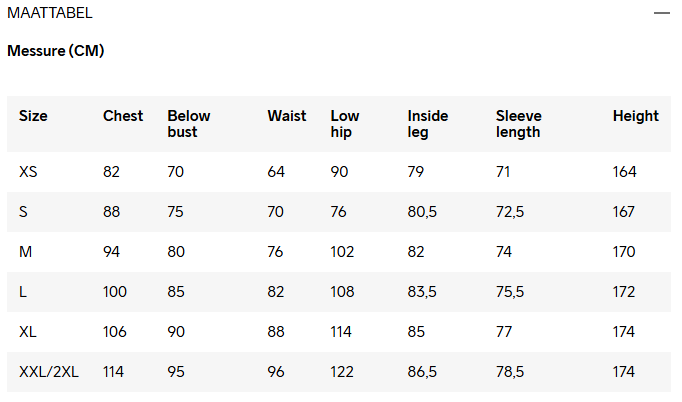Click the XS size row label
The width and height of the screenshot is (682, 402).
28,172
